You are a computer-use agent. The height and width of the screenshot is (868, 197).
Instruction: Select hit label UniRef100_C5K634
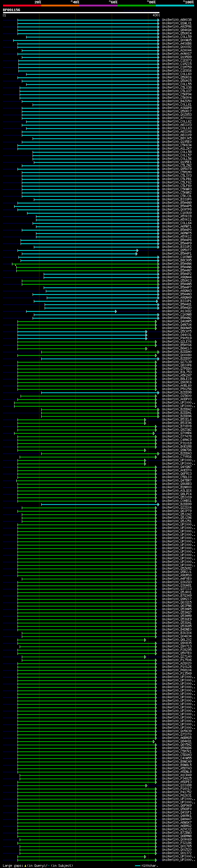click(x=177, y=145)
